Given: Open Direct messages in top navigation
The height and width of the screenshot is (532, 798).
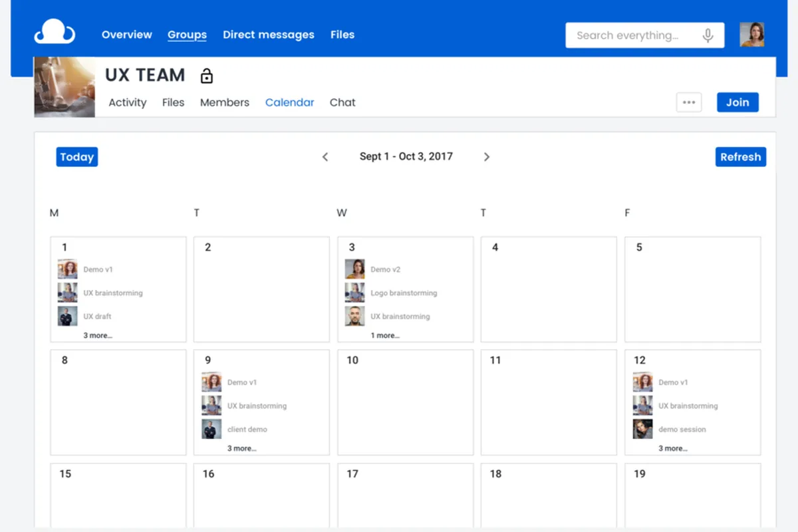Looking at the screenshot, I should (269, 35).
